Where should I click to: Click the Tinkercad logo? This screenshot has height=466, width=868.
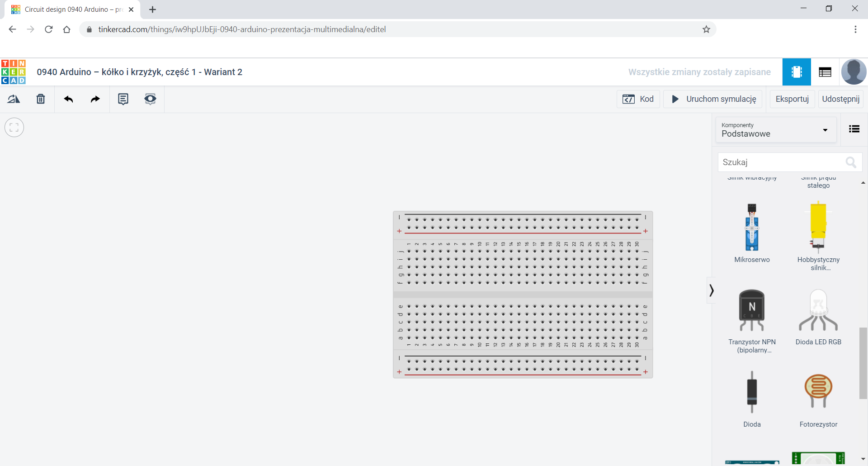pos(14,72)
